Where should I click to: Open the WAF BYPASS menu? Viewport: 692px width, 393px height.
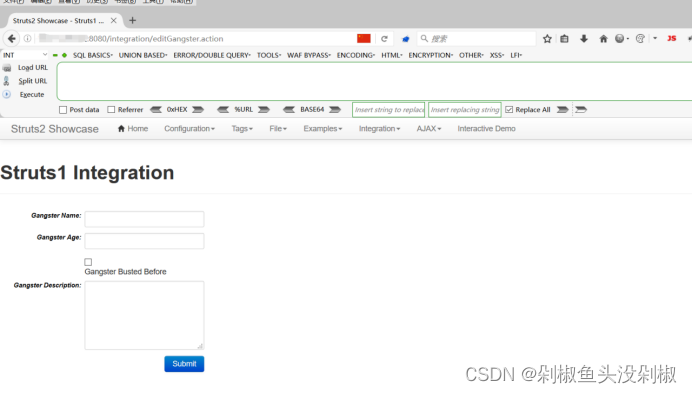tap(308, 55)
